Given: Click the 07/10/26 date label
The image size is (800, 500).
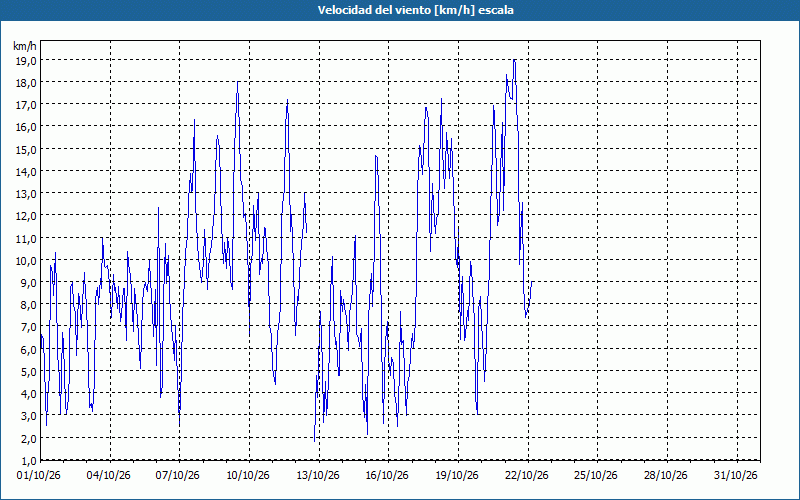Looking at the screenshot, I should 178,475.
